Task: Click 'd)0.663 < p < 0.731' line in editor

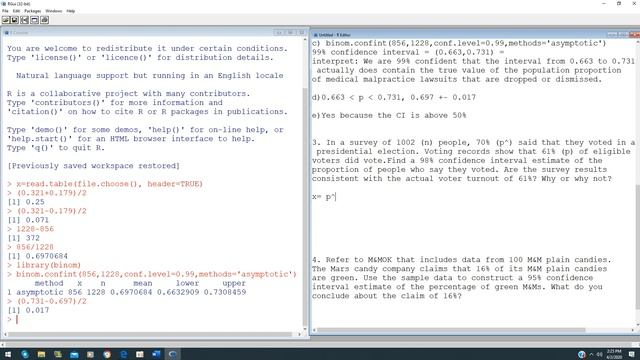Action: point(393,98)
